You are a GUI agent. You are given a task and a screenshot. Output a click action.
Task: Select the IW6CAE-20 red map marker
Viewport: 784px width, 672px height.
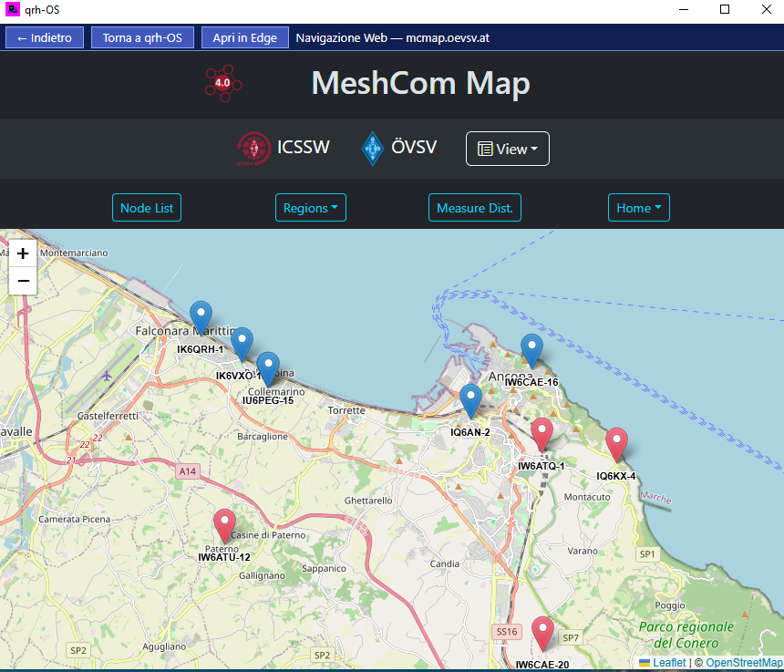click(x=543, y=633)
